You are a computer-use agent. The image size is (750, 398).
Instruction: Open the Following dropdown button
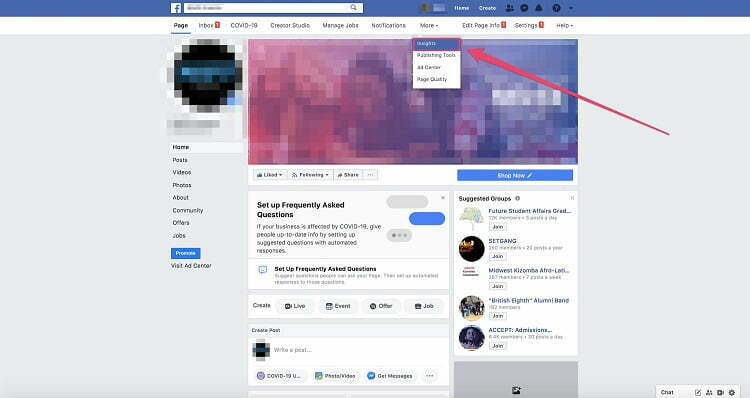310,175
